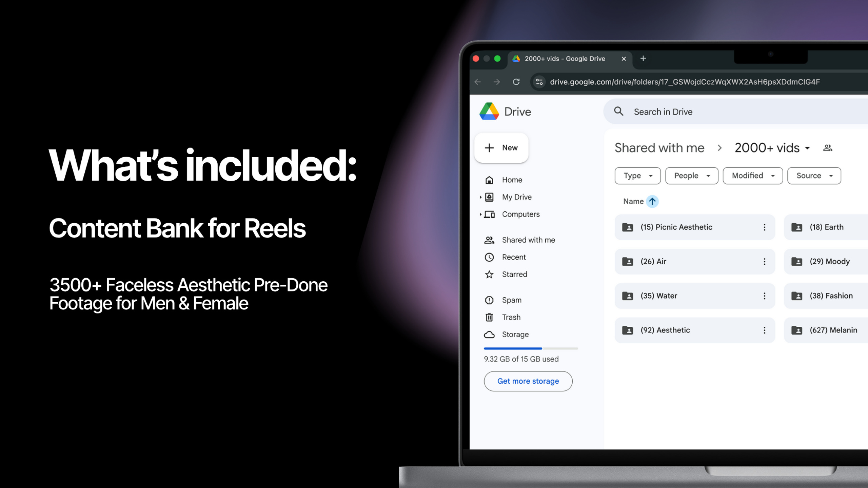This screenshot has height=488, width=868.
Task: Open the (38) Fashion folder
Action: click(826, 296)
